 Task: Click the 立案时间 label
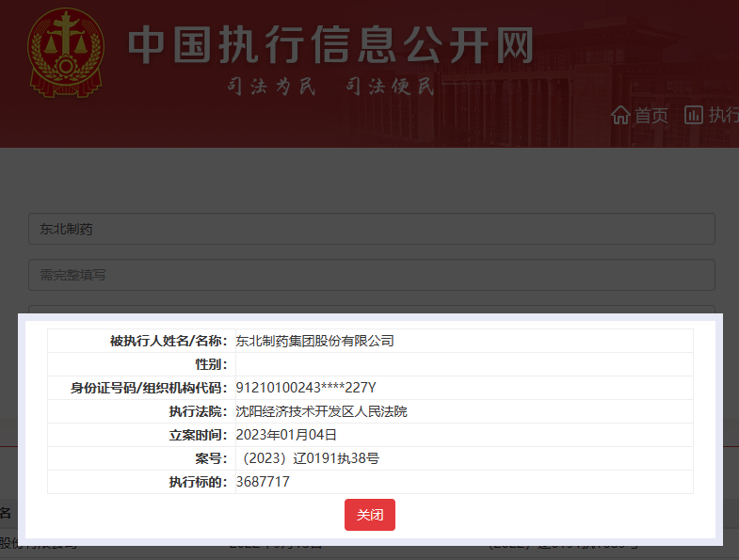pyautogui.click(x=199, y=435)
